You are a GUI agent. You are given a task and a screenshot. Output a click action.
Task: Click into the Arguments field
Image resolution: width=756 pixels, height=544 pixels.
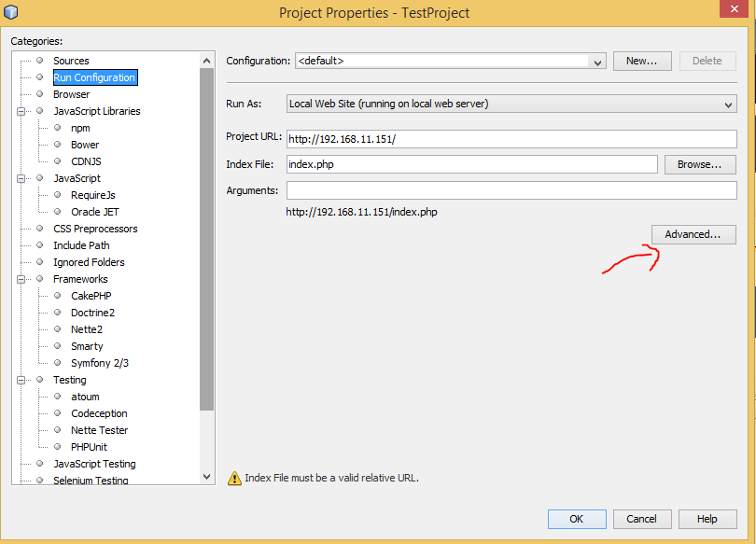(511, 190)
